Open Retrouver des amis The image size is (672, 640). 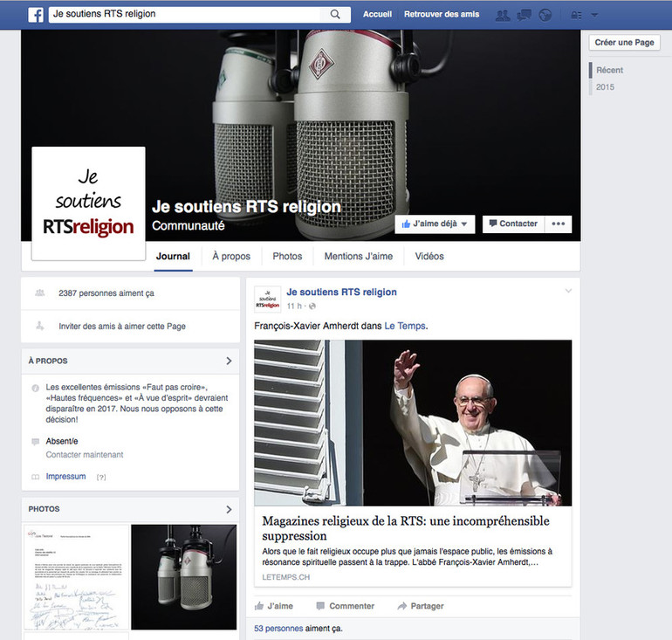(x=442, y=14)
